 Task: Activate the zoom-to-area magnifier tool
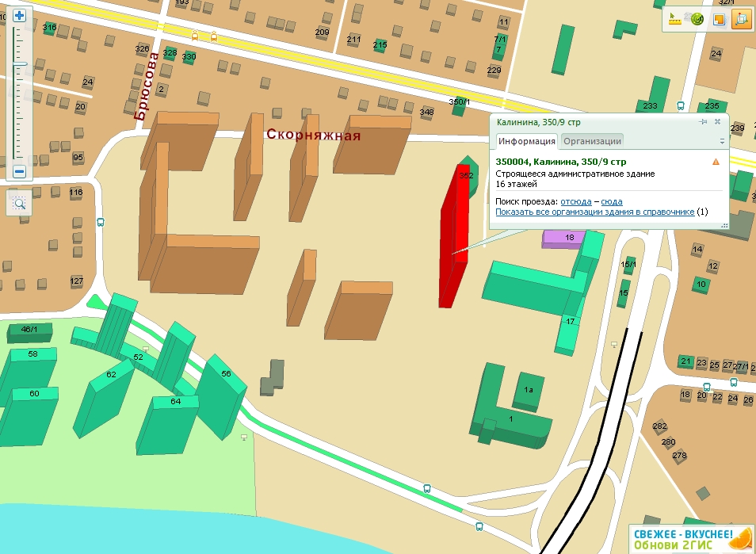point(20,204)
